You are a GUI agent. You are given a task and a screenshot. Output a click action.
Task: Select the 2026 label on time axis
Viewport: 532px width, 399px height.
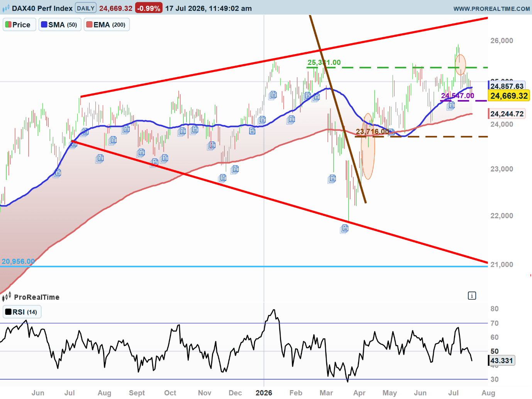[x=264, y=393]
